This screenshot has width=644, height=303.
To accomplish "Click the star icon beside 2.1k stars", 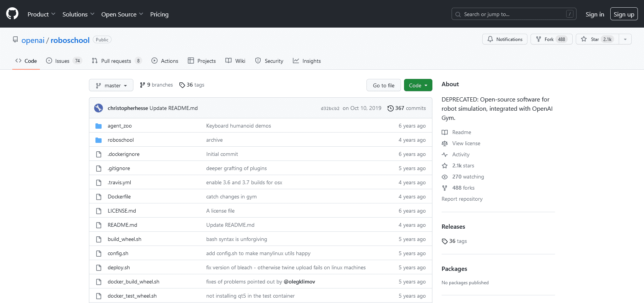I will tap(445, 166).
